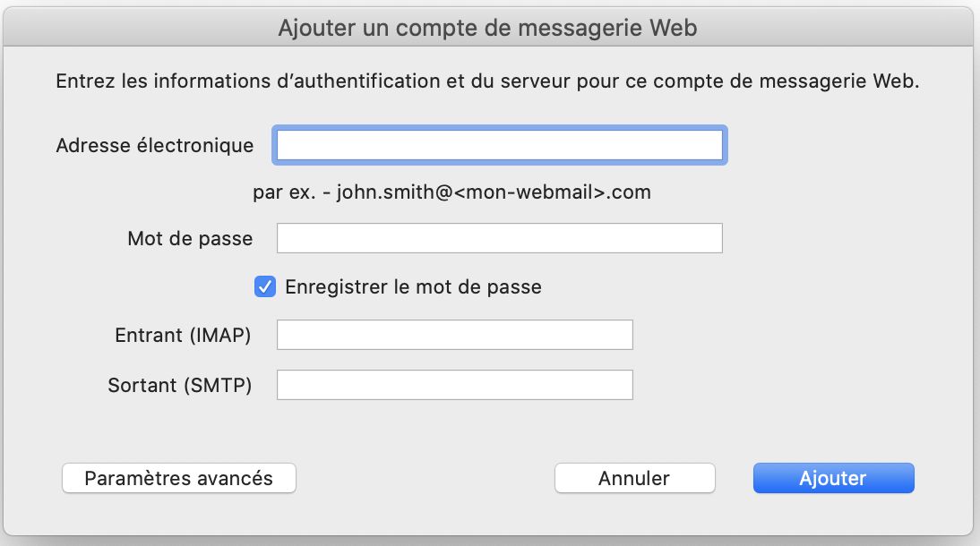Image resolution: width=980 pixels, height=546 pixels.
Task: Click the Adresse électronique input field
Action: 498,144
